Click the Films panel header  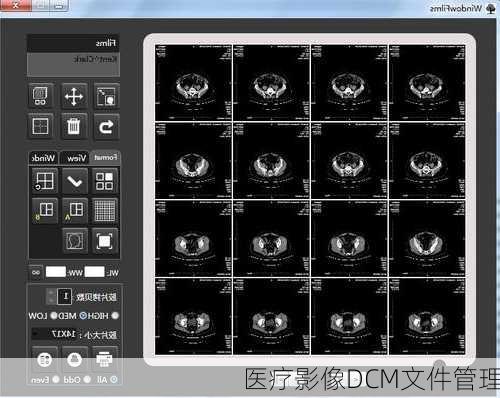pos(73,43)
